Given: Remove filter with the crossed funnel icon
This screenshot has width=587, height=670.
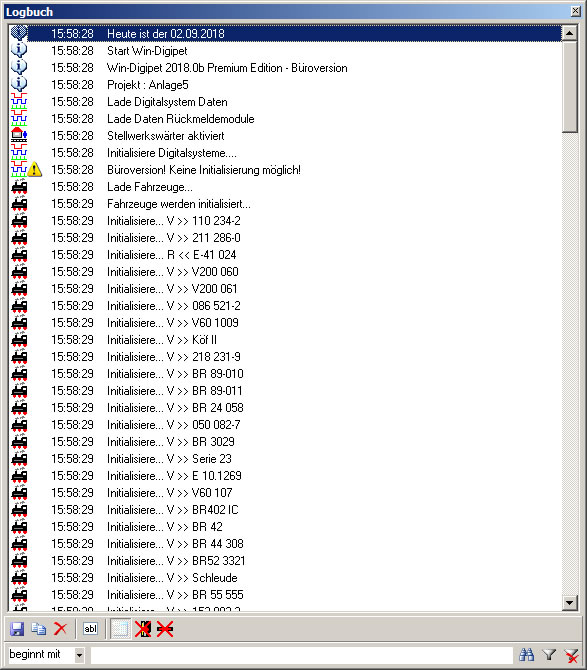Looking at the screenshot, I should (571, 655).
